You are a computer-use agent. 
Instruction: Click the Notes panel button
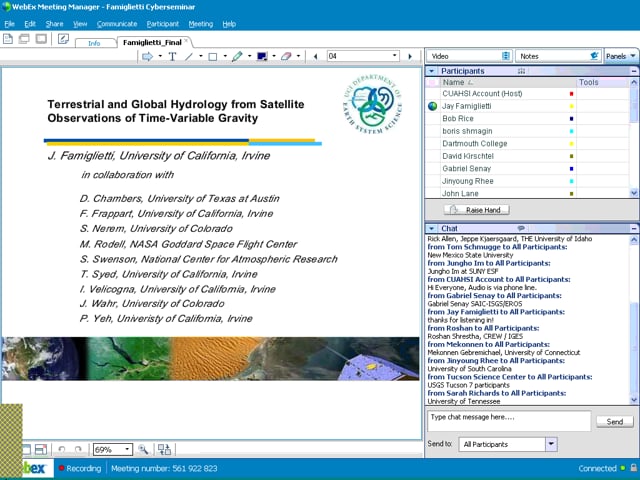pyautogui.click(x=558, y=56)
